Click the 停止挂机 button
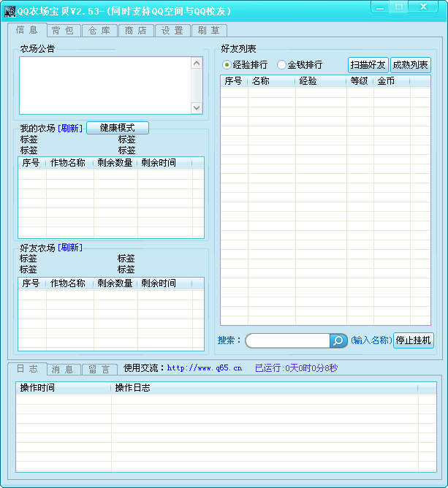Viewport: 448px width, 488px height. click(414, 340)
